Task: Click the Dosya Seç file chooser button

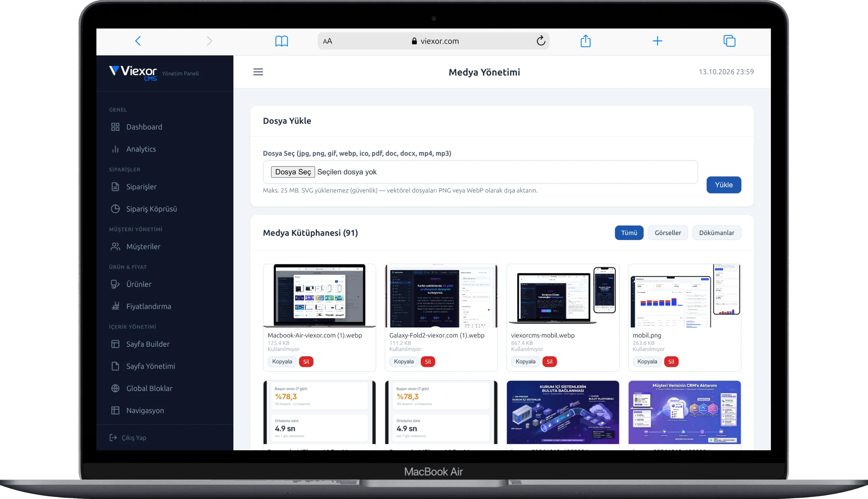Action: 293,172
